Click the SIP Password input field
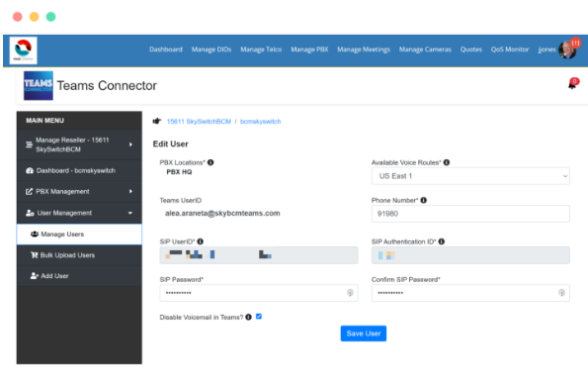The width and height of the screenshot is (588, 378). (259, 293)
